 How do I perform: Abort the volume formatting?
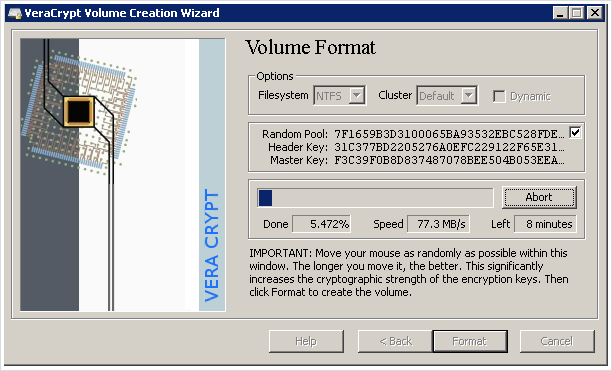[x=539, y=197]
